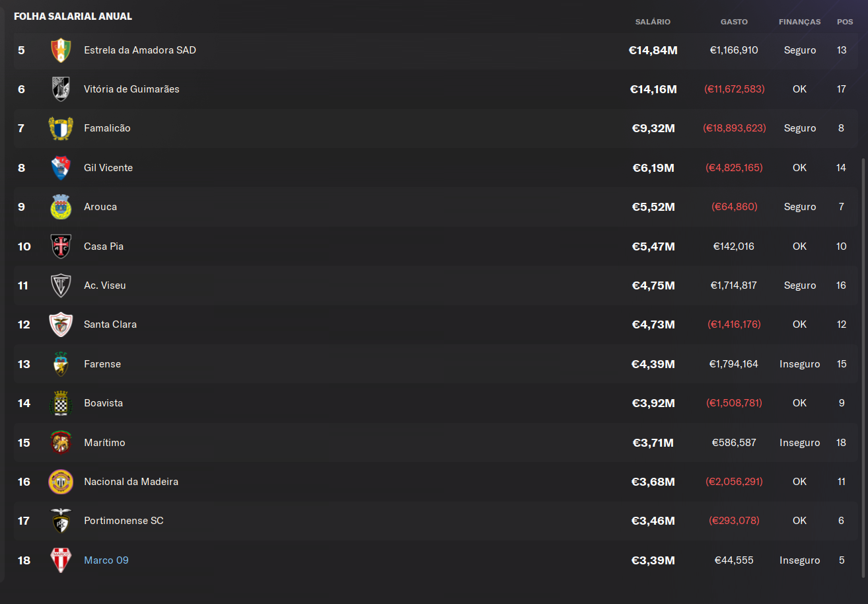This screenshot has width=868, height=604.
Task: Click the €1,794,164 spending value
Action: point(734,364)
